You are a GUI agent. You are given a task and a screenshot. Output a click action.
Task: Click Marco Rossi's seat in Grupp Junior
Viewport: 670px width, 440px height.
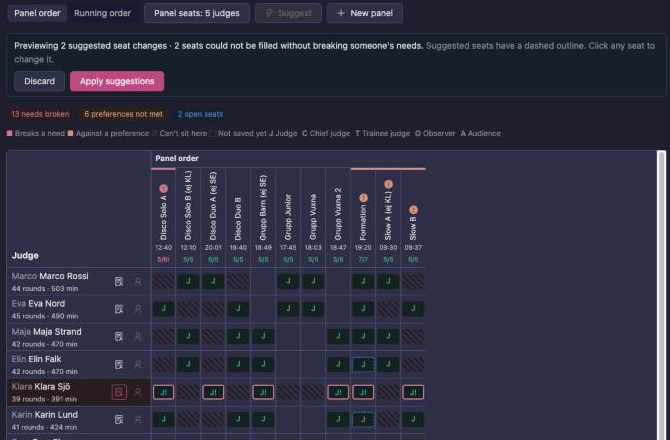[x=288, y=282]
